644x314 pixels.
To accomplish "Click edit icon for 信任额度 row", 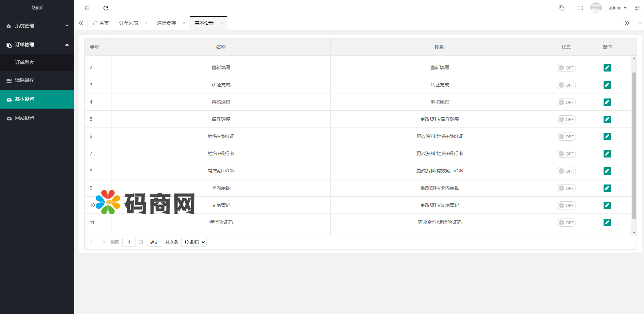I will tap(607, 119).
